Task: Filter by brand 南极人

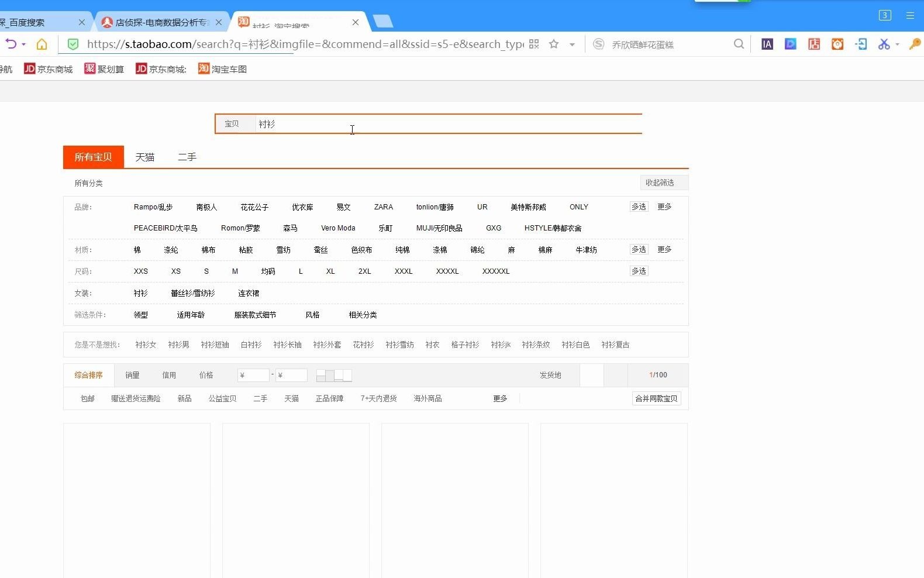Action: pos(206,207)
